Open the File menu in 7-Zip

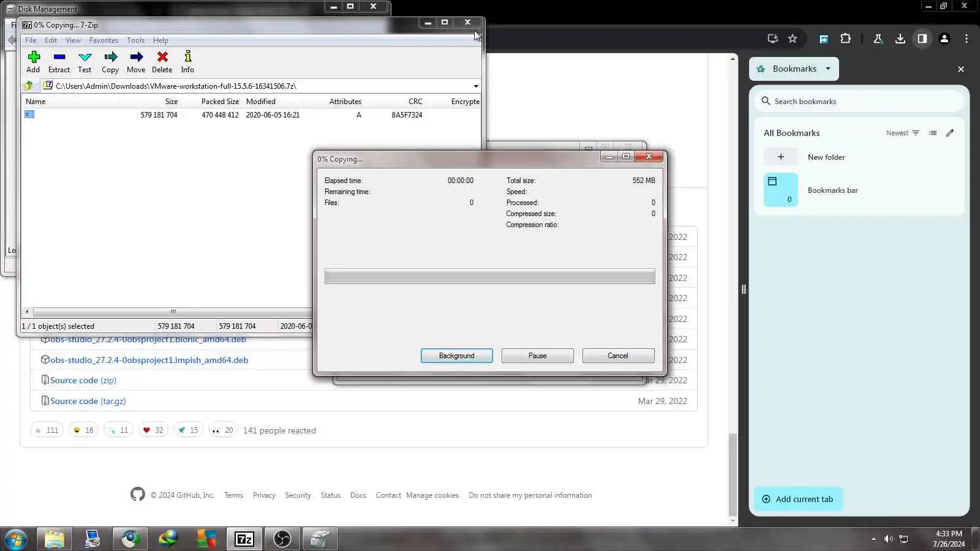click(x=31, y=40)
